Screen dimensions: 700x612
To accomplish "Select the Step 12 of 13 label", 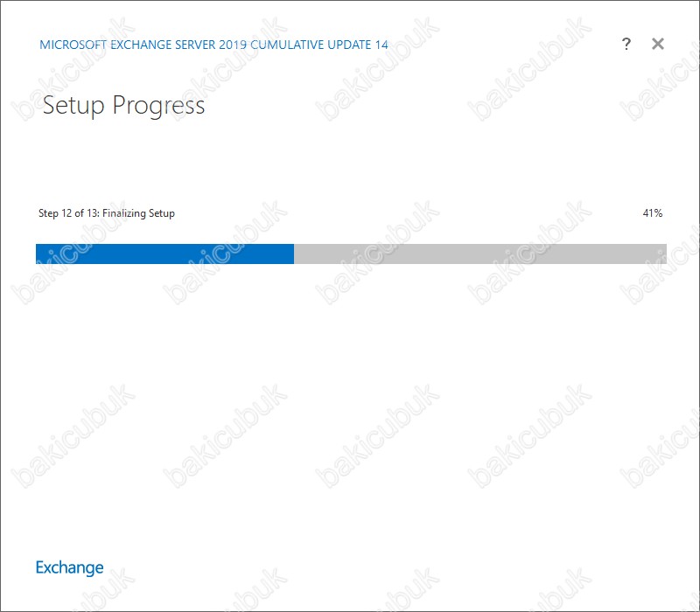I will click(69, 213).
